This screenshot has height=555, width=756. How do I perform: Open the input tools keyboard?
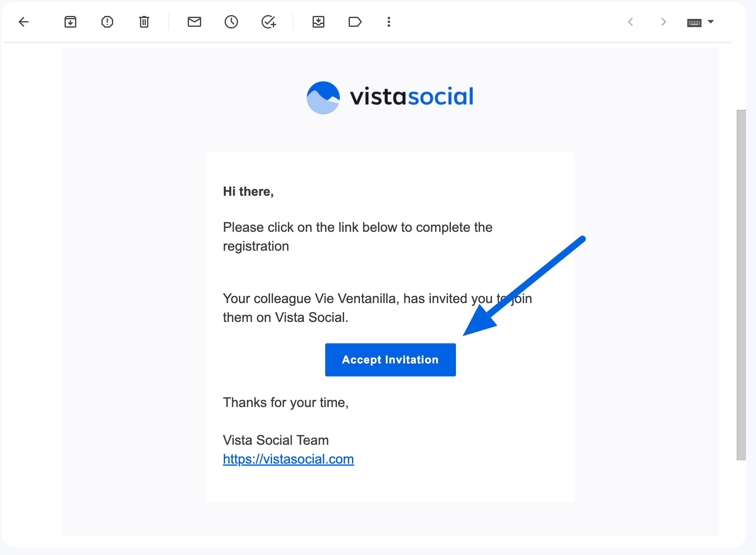694,22
